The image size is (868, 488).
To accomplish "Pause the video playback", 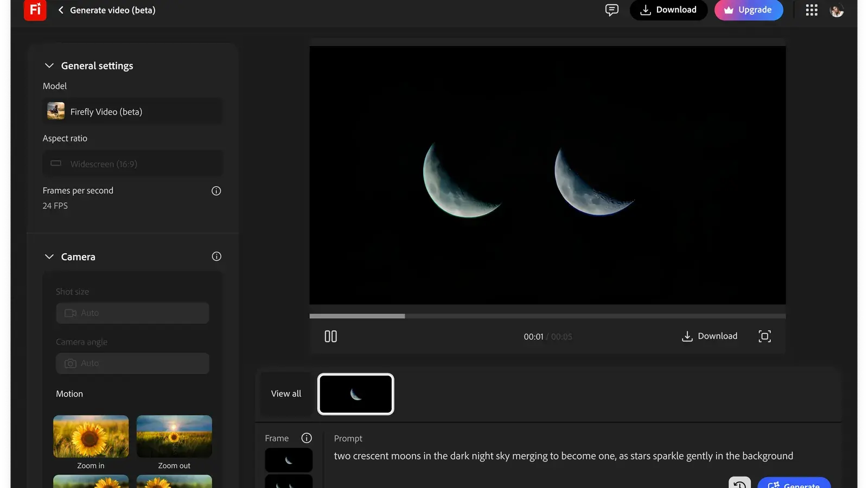I will 330,336.
